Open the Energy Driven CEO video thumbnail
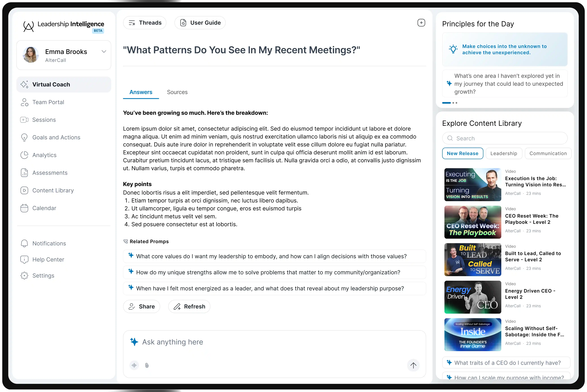The width and height of the screenshot is (587, 392). pyautogui.click(x=473, y=297)
